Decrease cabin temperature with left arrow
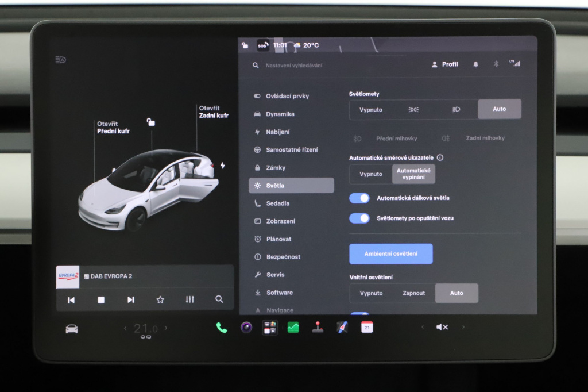Screen dimensions: 588x392 pyautogui.click(x=125, y=328)
